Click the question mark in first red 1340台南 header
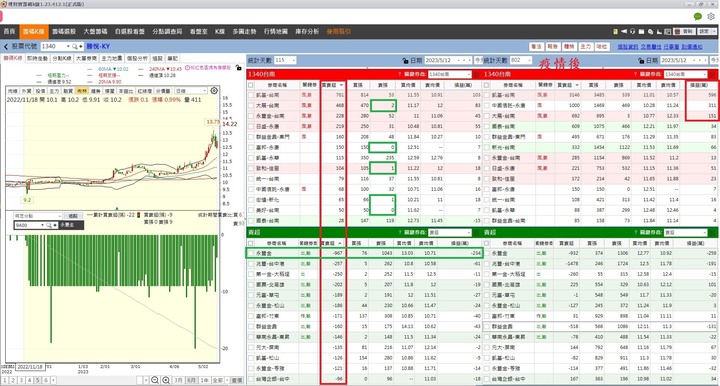The image size is (720, 386). point(400,74)
